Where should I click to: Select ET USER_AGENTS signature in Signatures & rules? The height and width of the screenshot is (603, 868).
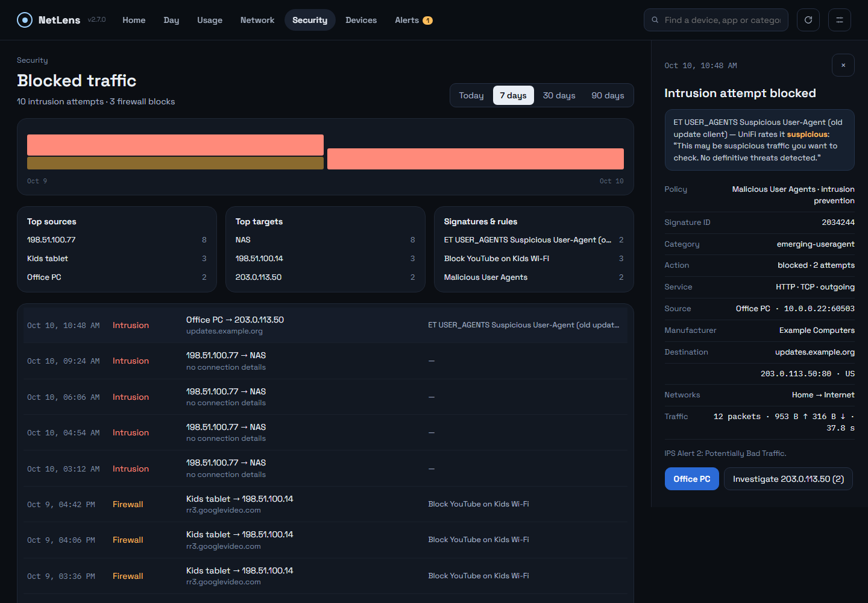coord(534,240)
